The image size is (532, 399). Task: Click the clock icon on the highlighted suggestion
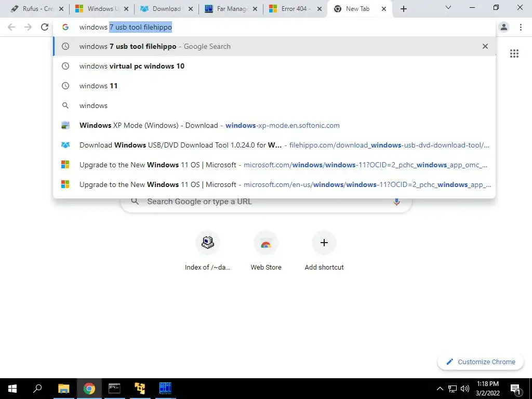pyautogui.click(x=65, y=46)
